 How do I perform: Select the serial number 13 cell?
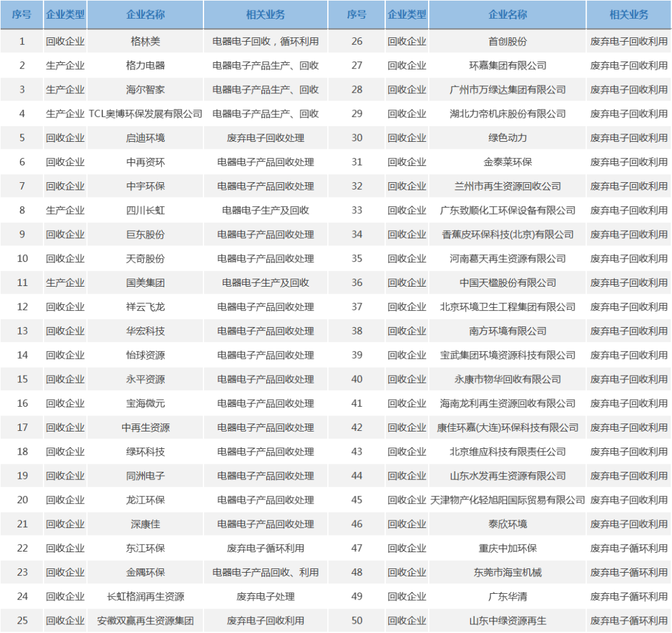coord(22,331)
